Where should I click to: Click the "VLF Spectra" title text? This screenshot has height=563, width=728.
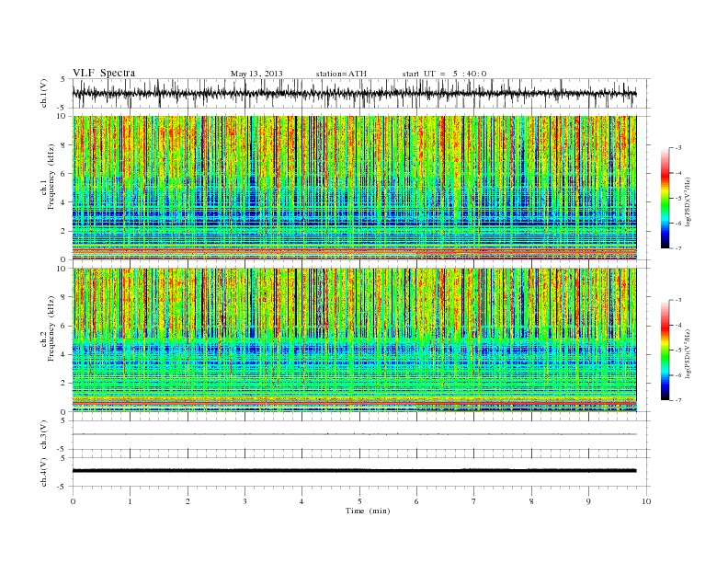(x=104, y=73)
